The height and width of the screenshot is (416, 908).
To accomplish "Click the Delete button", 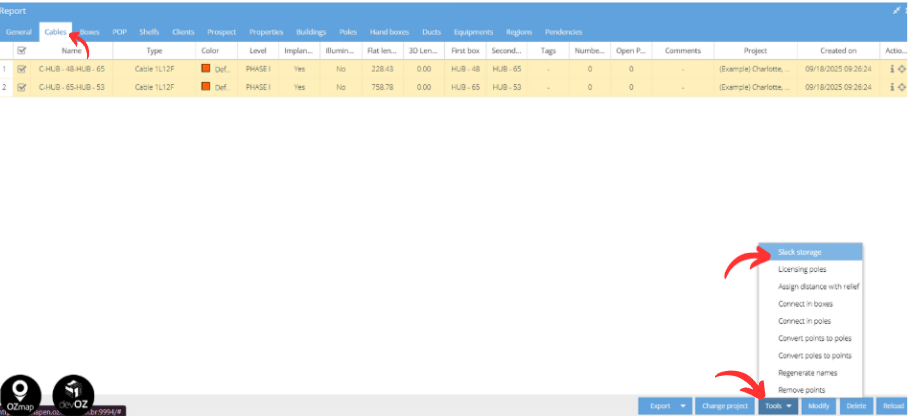I will coord(856,406).
